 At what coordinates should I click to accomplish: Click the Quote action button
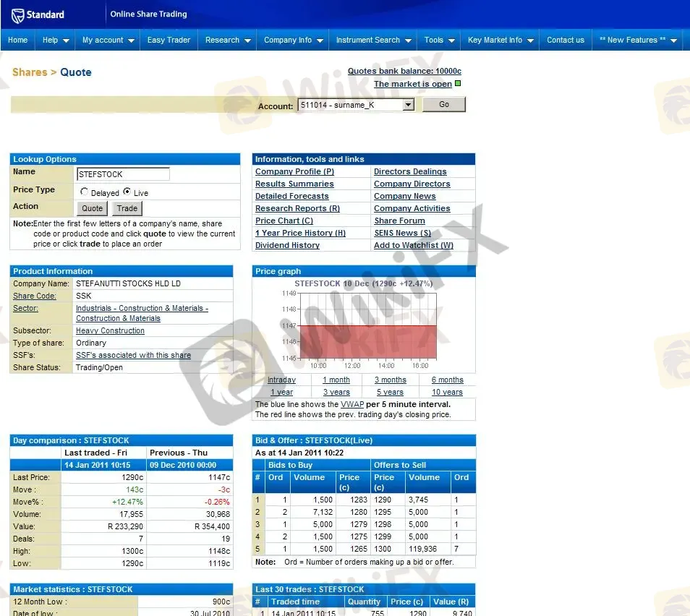[x=92, y=208]
